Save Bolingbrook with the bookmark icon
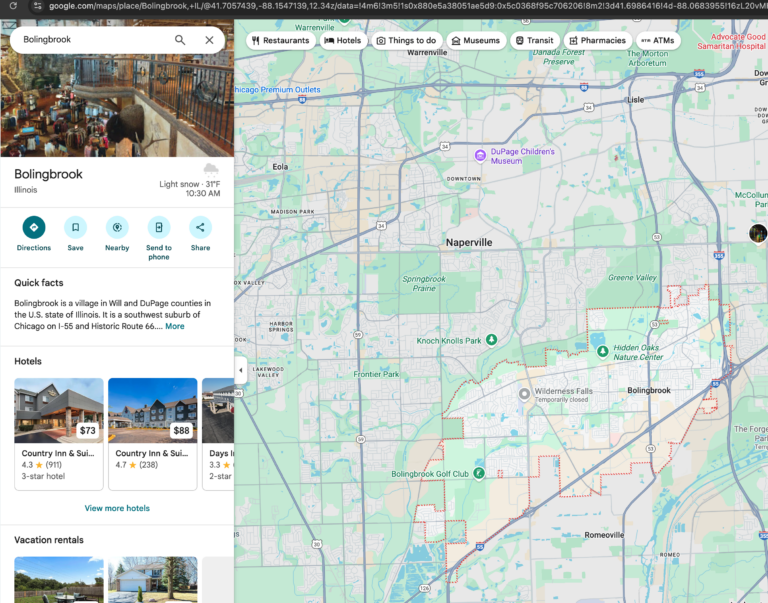Viewport: 768px width, 603px height. click(x=75, y=227)
